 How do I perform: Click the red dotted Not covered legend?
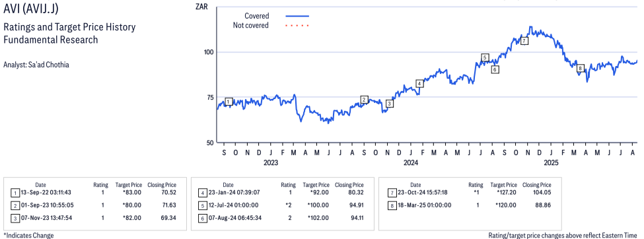point(297,26)
